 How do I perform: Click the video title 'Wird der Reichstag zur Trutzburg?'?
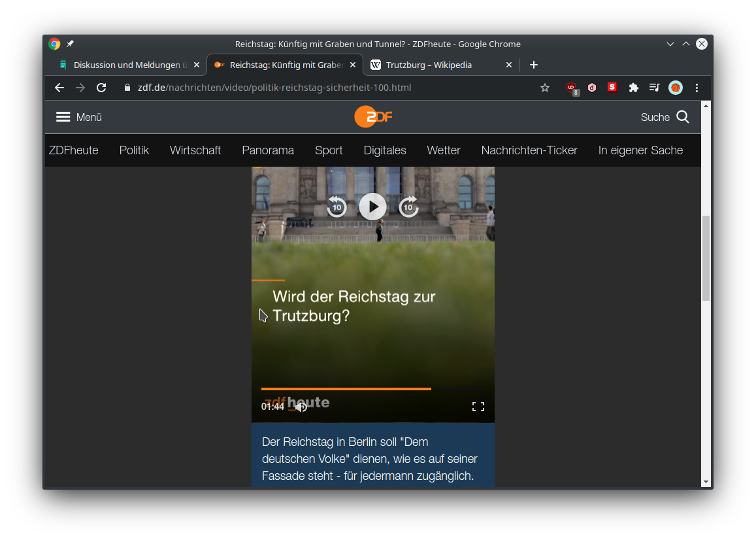click(354, 306)
